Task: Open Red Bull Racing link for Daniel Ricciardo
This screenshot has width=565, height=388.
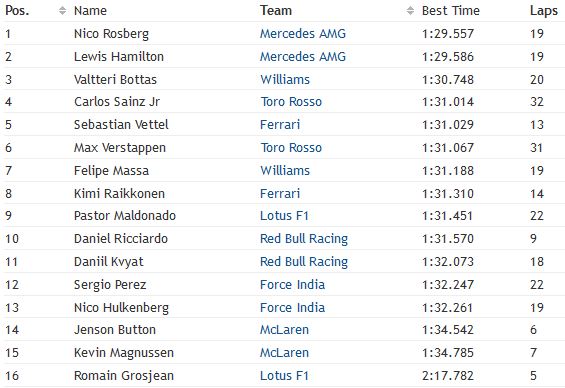Action: pyautogui.click(x=304, y=239)
